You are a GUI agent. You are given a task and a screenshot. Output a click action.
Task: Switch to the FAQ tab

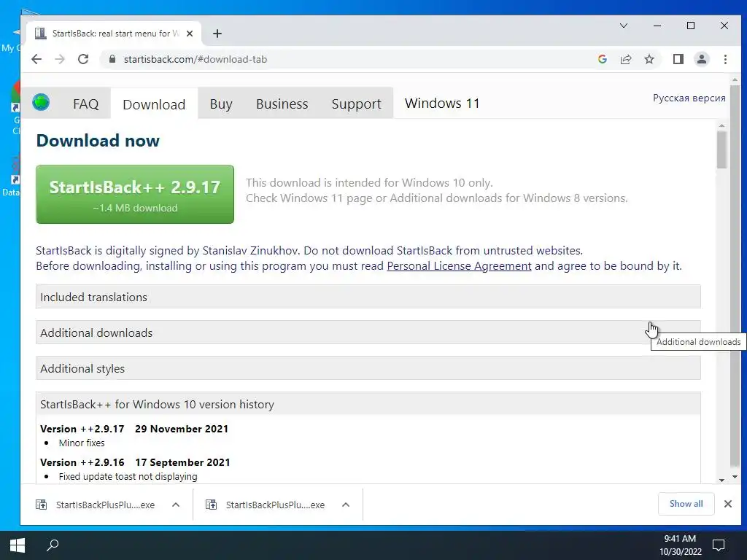[x=86, y=104]
